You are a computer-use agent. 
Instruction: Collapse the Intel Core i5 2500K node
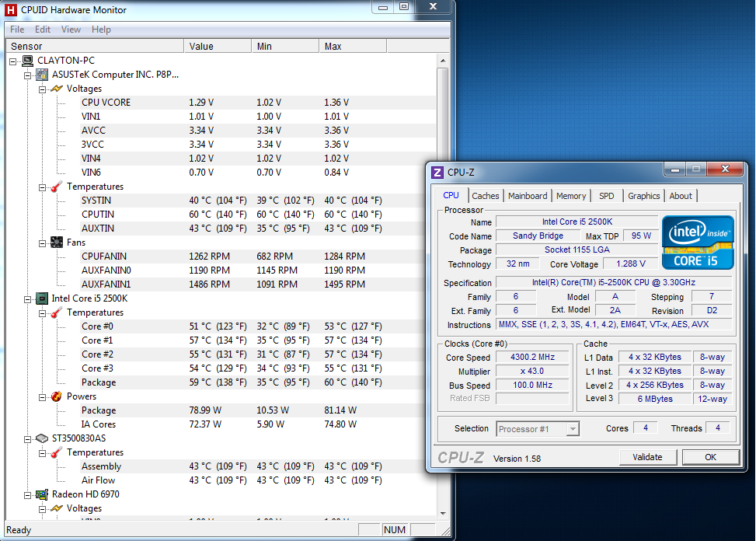pyautogui.click(x=27, y=299)
